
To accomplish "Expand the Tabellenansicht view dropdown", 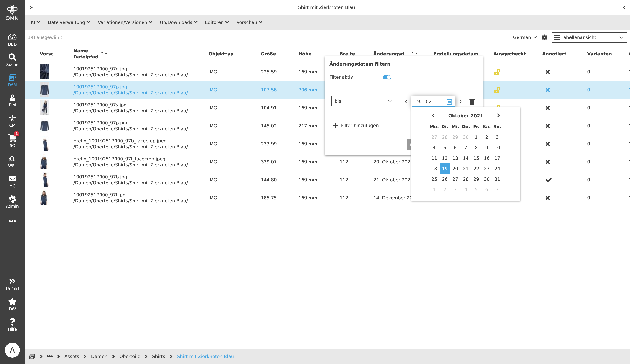I will pos(589,37).
